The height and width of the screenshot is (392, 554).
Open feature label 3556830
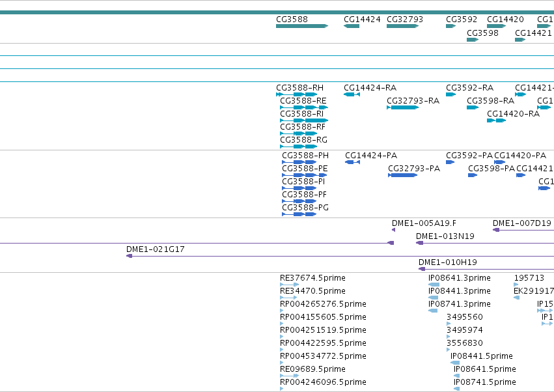click(465, 344)
